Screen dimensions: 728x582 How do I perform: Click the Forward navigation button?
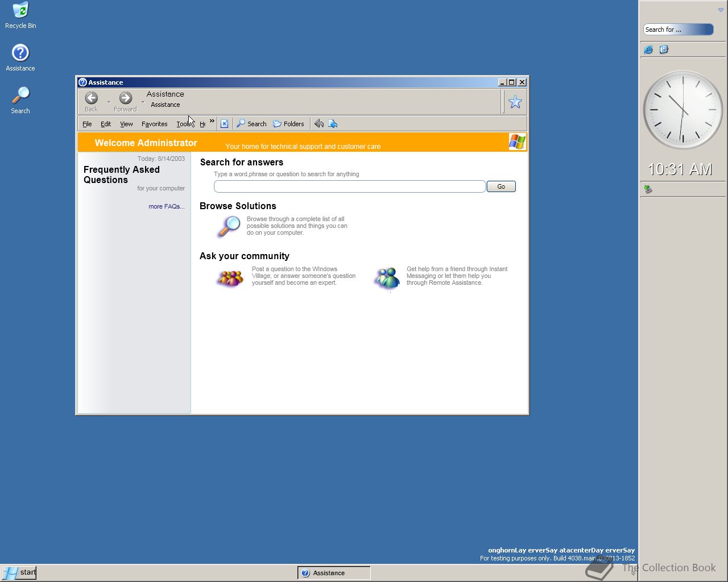click(125, 102)
